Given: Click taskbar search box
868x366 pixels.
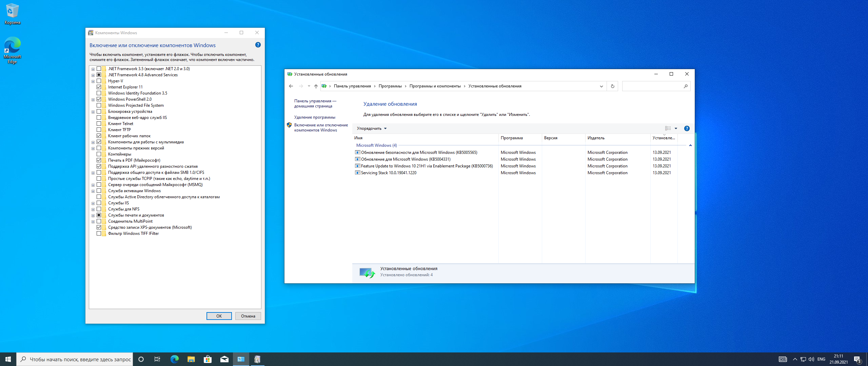Looking at the screenshot, I should click(75, 359).
